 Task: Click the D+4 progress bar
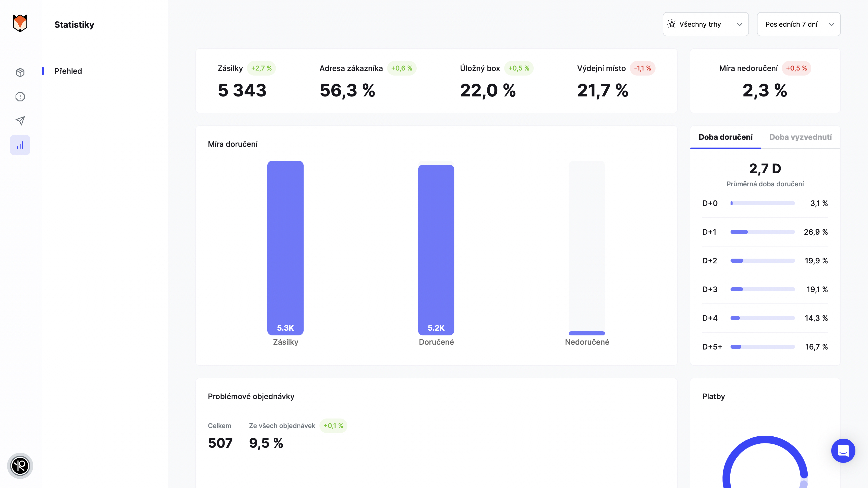tap(763, 318)
